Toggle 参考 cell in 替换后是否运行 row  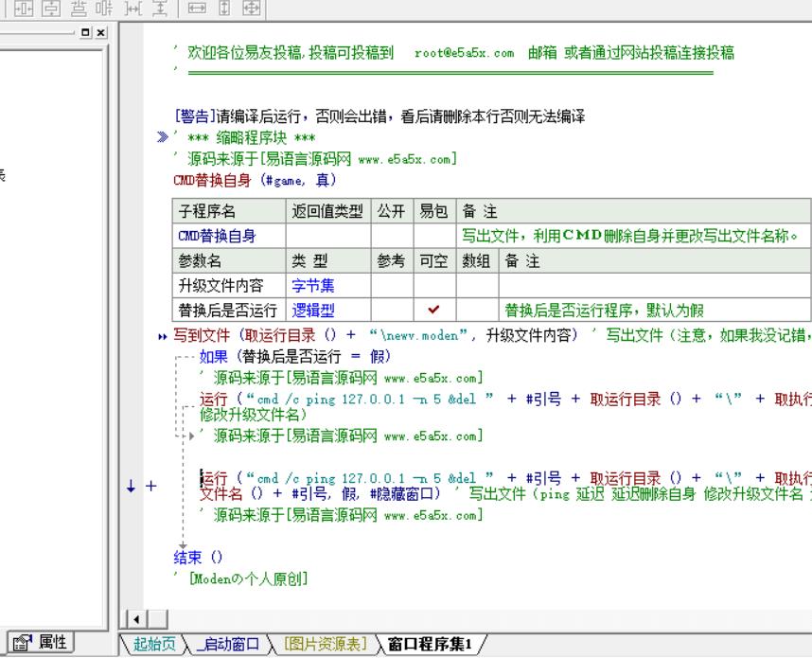pyautogui.click(x=392, y=310)
